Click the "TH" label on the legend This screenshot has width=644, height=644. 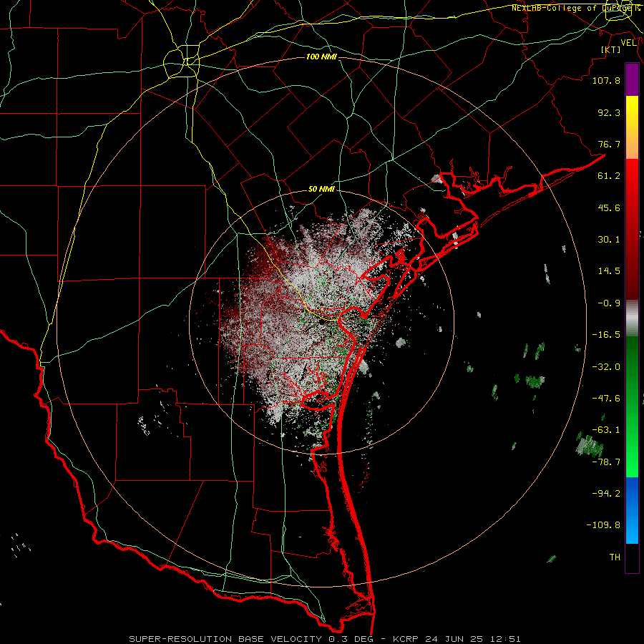(615, 557)
